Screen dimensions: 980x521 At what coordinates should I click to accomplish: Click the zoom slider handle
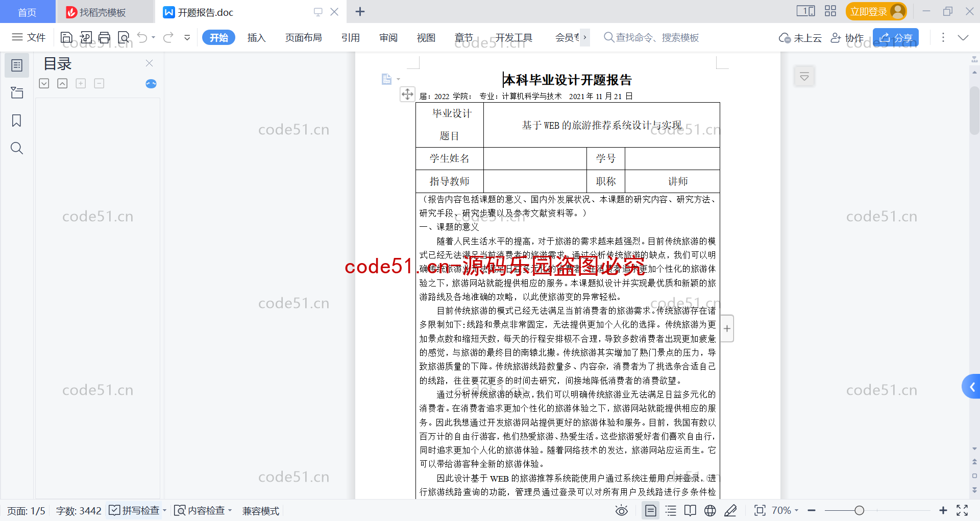[x=860, y=510]
